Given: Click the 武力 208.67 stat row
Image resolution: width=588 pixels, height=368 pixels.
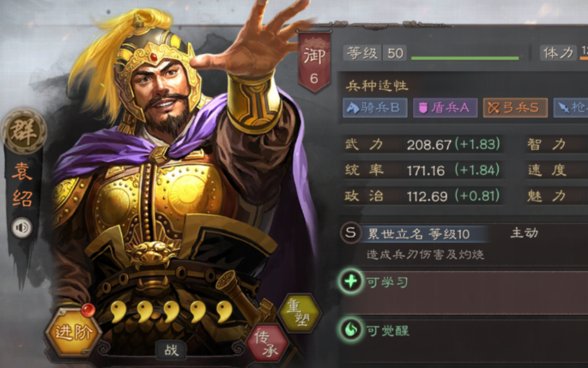Looking at the screenshot, I should tap(423, 144).
